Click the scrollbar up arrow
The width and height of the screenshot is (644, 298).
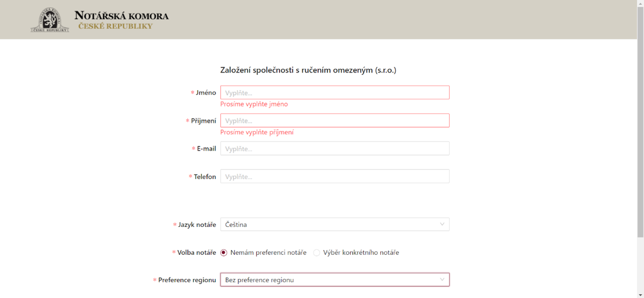(640, 3)
